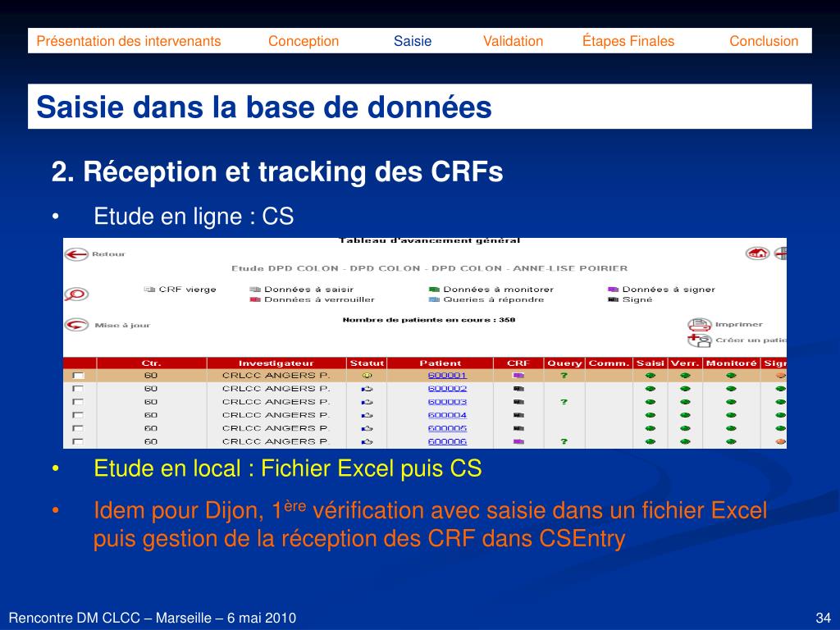
Task: Click the smiley status icon for patient 600001
Action: pyautogui.click(x=367, y=376)
